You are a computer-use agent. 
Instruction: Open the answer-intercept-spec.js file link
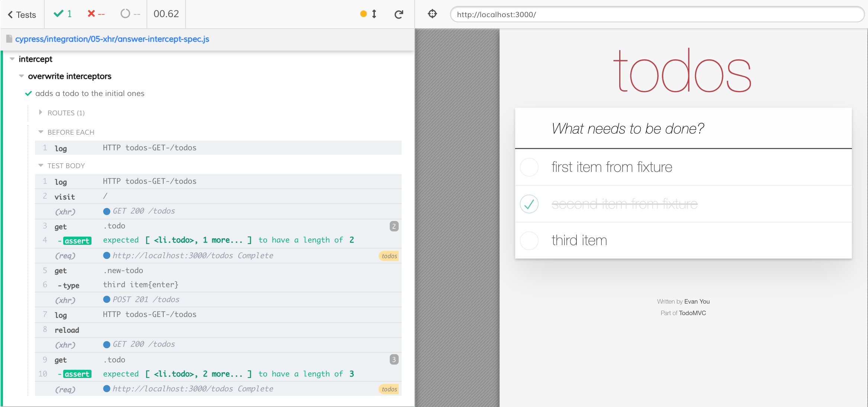coord(112,39)
